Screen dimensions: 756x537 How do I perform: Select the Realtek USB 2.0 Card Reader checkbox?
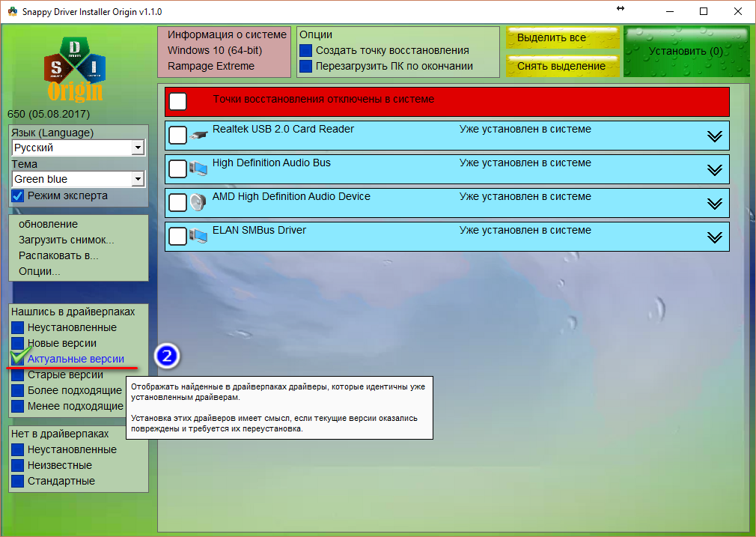[x=177, y=136]
